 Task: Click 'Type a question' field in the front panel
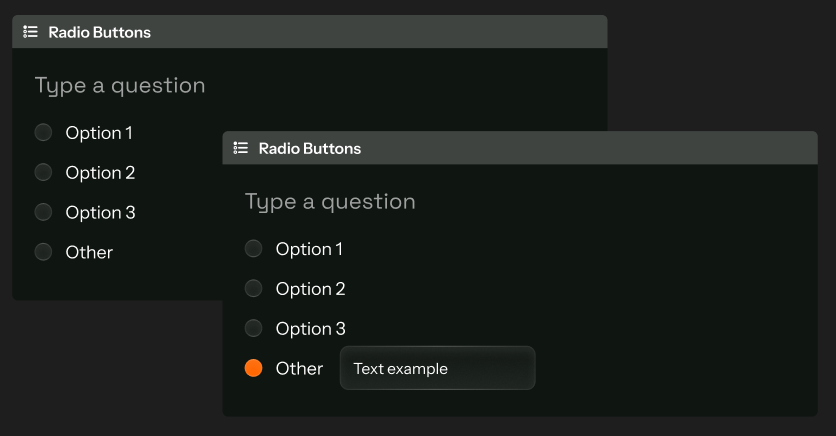330,202
